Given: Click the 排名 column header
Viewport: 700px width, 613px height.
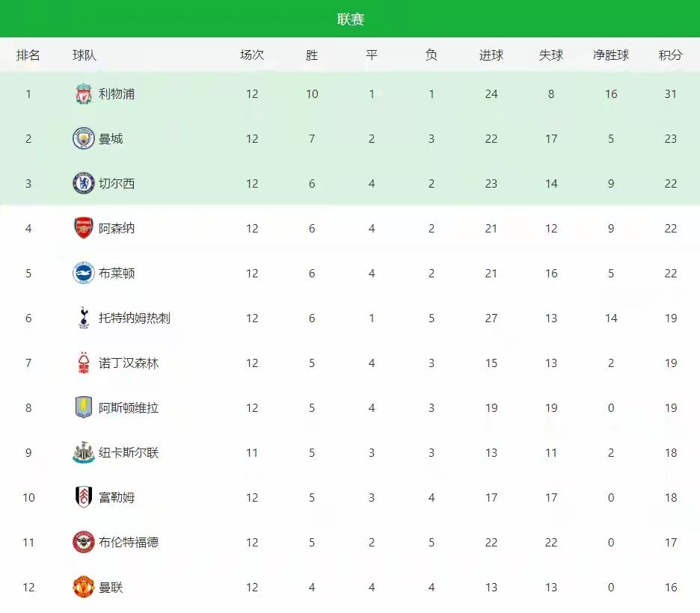Looking at the screenshot, I should 28,55.
